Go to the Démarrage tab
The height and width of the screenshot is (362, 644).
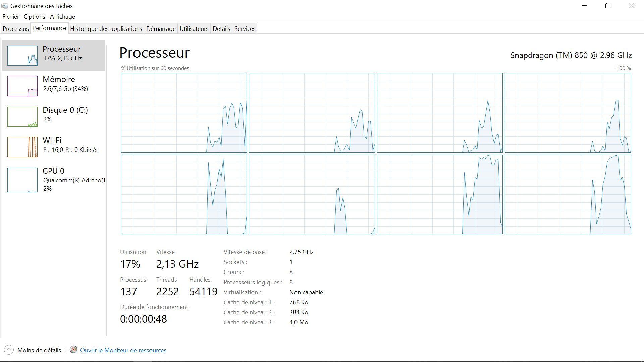tap(161, 29)
